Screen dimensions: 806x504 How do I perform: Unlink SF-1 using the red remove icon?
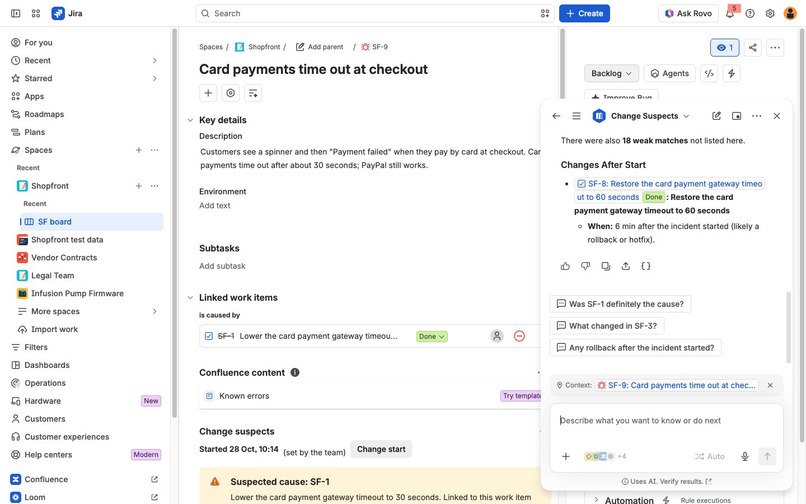(519, 336)
